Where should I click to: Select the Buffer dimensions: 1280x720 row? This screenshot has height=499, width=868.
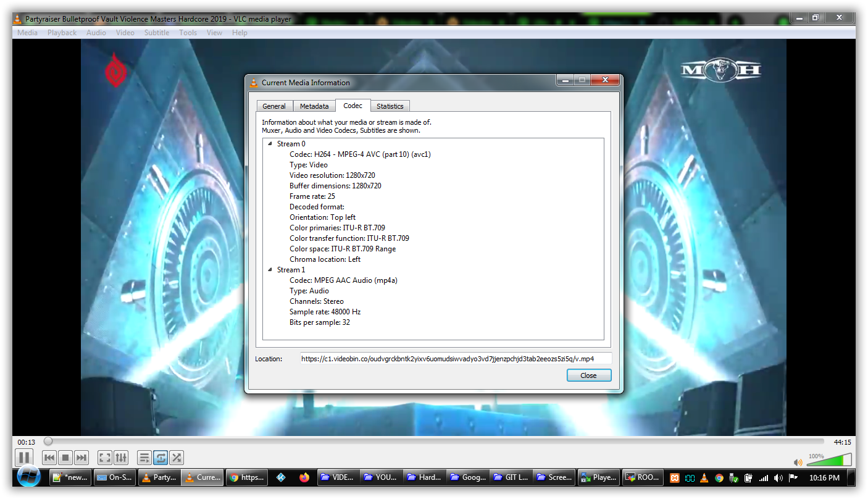pos(335,186)
